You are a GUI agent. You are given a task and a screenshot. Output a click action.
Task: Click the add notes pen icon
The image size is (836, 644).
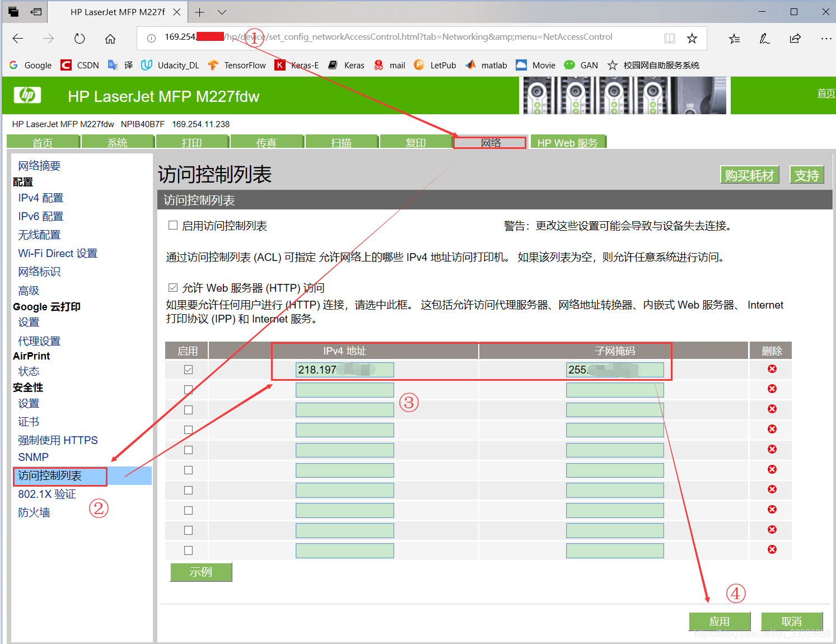(764, 38)
